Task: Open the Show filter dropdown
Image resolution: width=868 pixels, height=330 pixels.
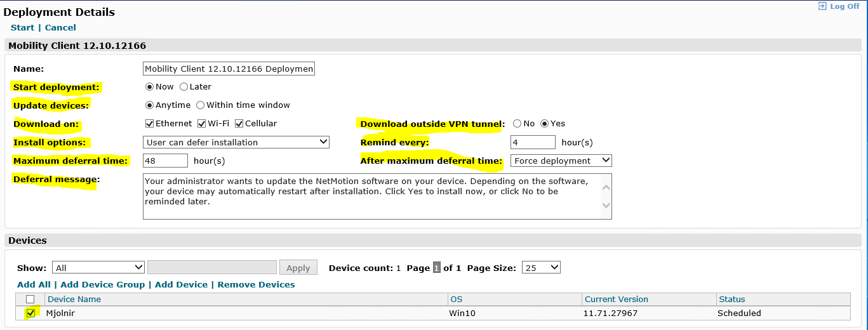Action: click(98, 268)
